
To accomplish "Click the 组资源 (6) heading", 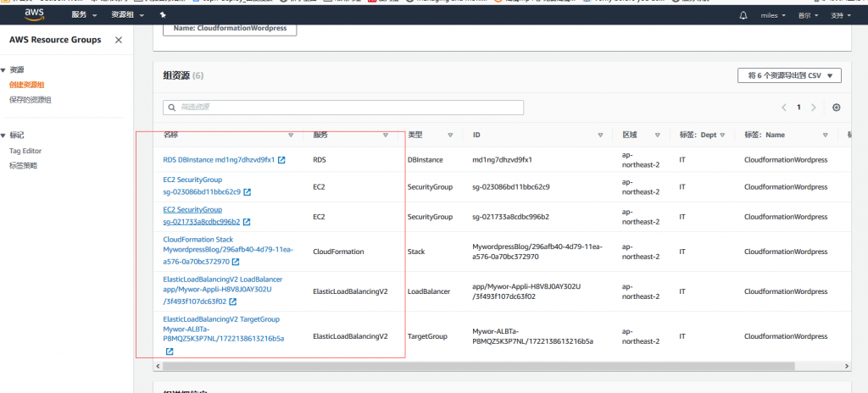I will pyautogui.click(x=183, y=76).
